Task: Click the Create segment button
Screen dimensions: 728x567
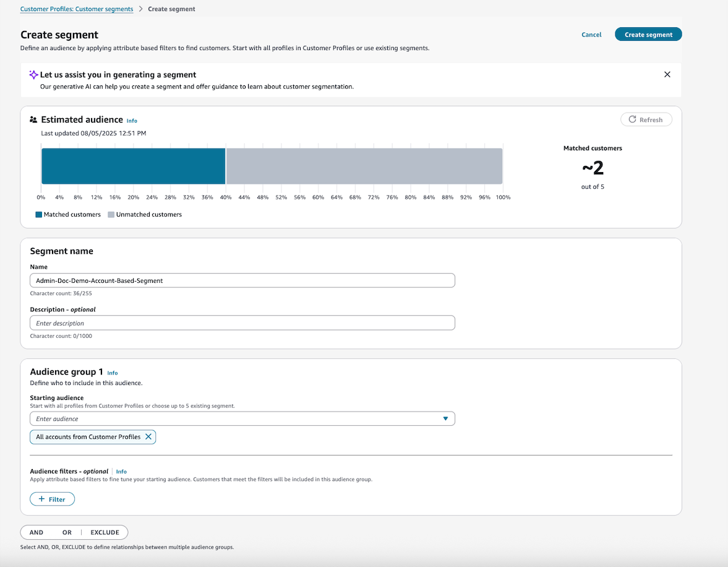Action: coord(648,35)
